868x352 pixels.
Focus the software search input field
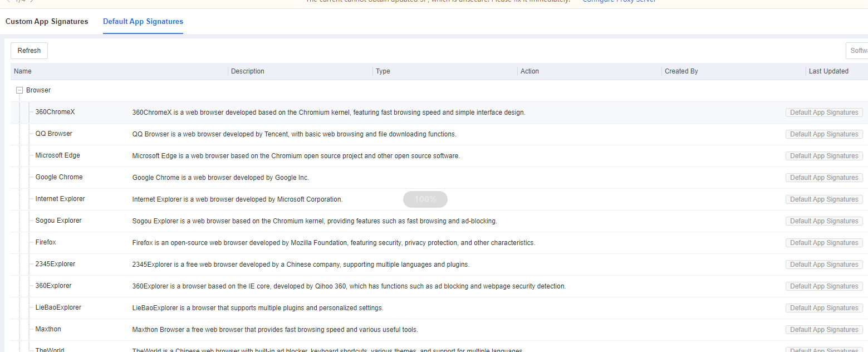857,51
